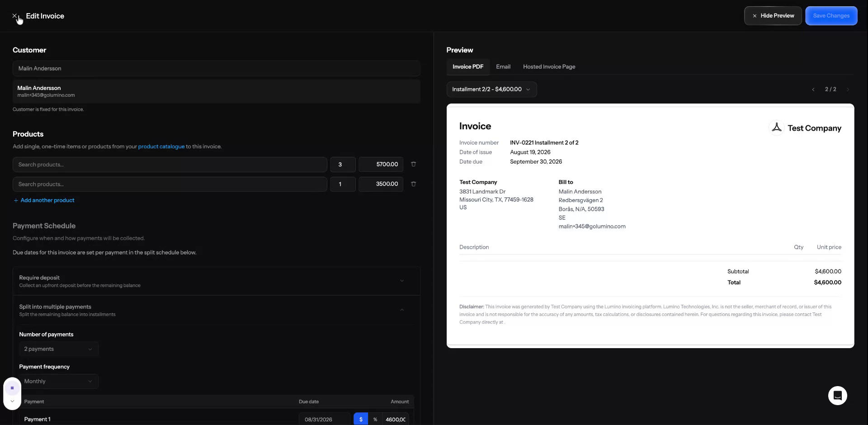This screenshot has width=868, height=425.
Task: Open the 2 payments dropdown
Action: 58,349
